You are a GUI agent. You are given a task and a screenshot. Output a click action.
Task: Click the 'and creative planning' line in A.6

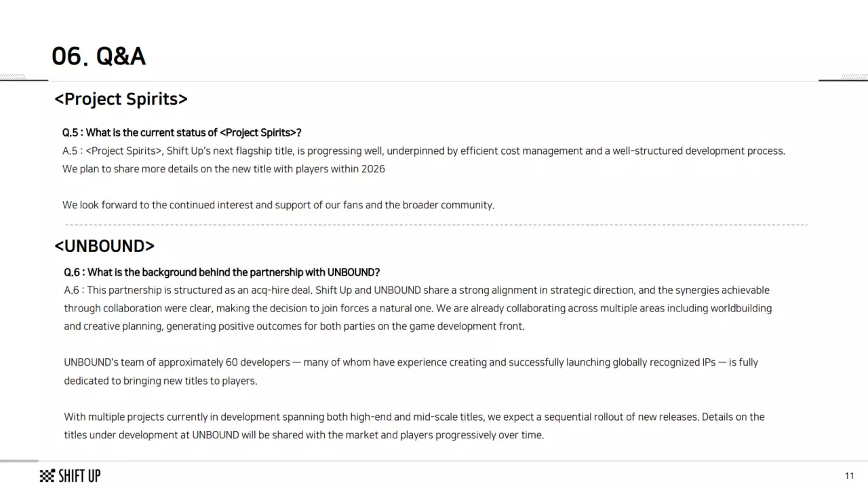pos(294,326)
